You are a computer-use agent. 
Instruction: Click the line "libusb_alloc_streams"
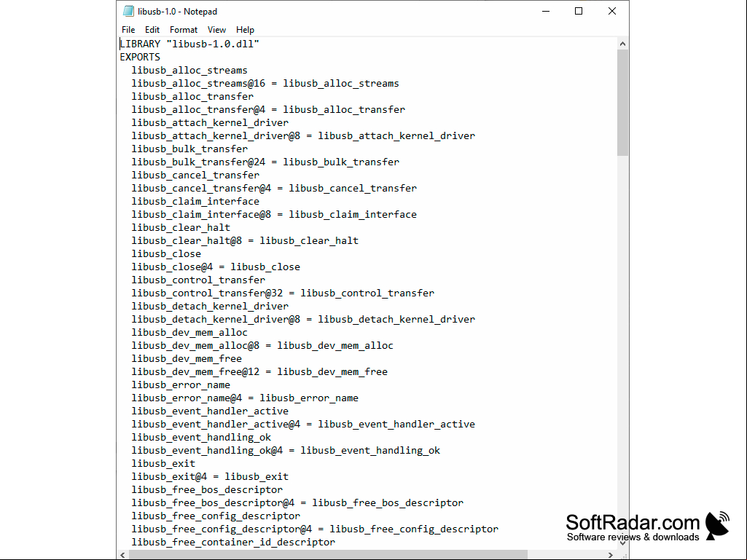(189, 71)
